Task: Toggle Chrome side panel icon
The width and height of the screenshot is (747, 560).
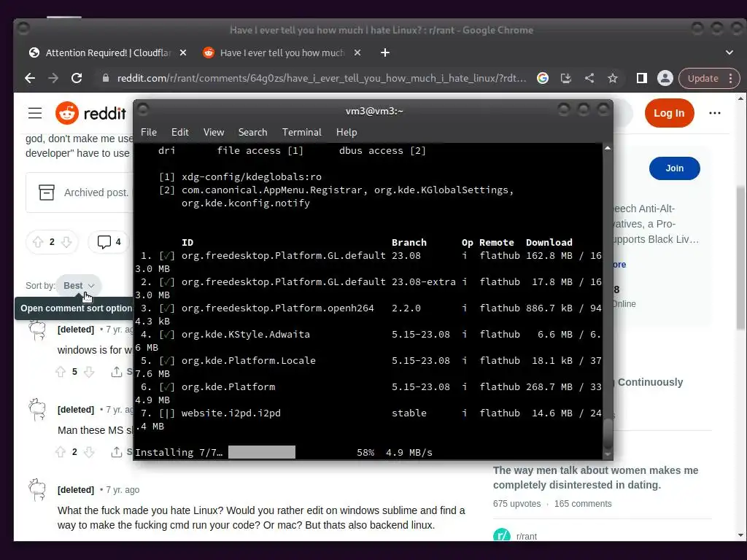Action: [642, 78]
